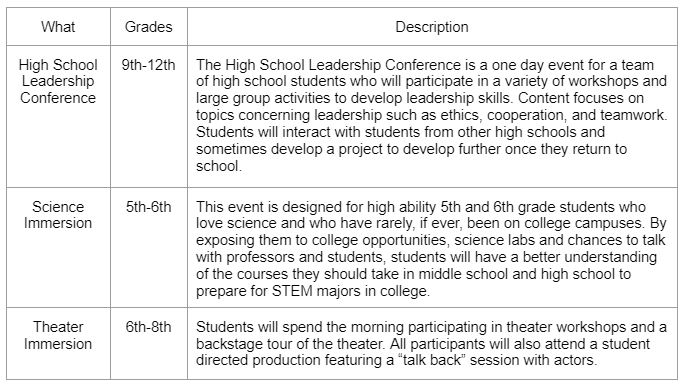This screenshot has height=385, width=685.
Task: Click the 'Description' column header
Action: click(x=432, y=27)
